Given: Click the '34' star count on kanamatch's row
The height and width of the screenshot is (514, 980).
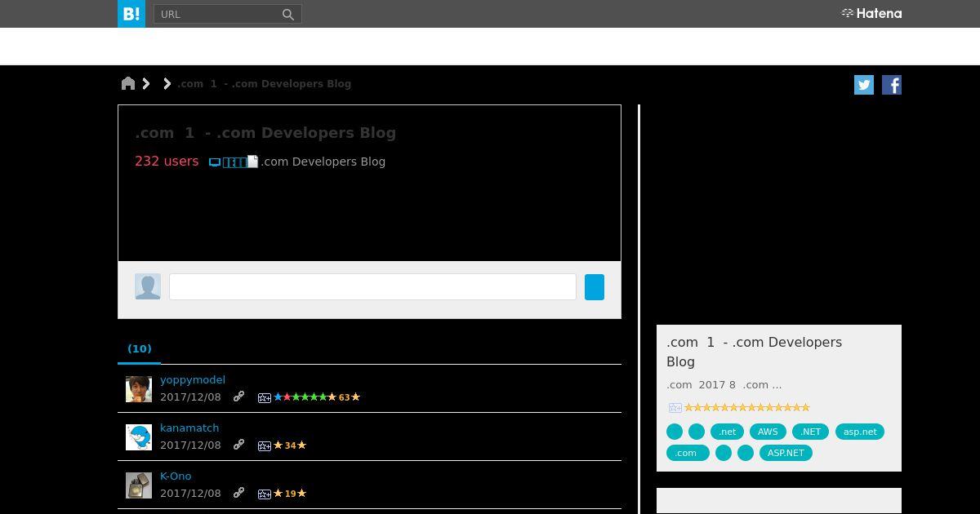Looking at the screenshot, I should (x=290, y=445).
